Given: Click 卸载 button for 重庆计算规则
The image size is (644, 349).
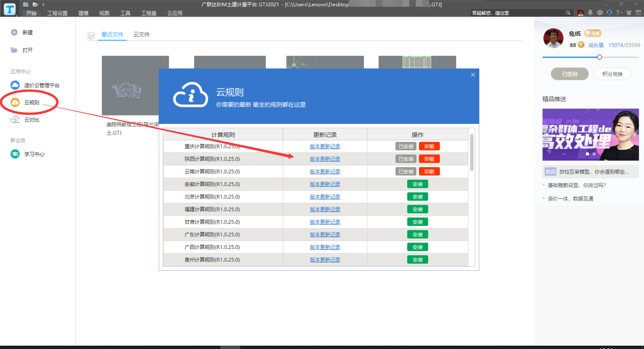Looking at the screenshot, I should tap(429, 146).
